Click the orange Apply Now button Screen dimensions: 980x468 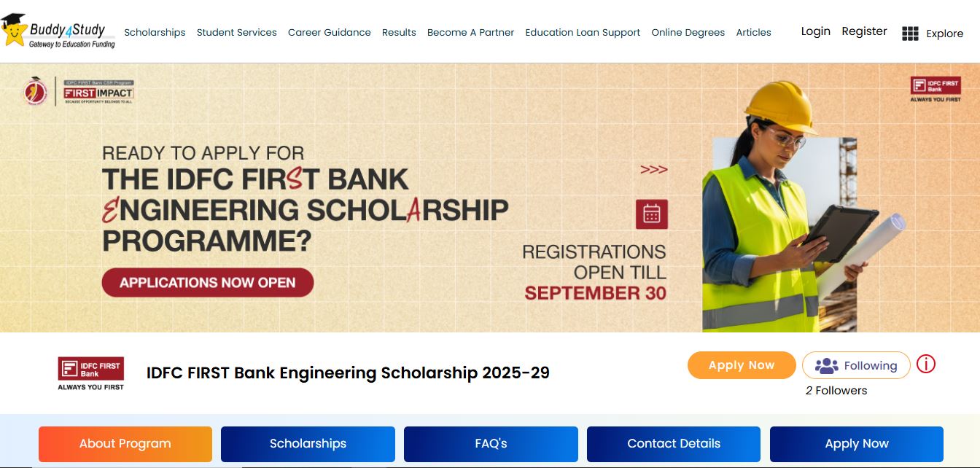(742, 365)
